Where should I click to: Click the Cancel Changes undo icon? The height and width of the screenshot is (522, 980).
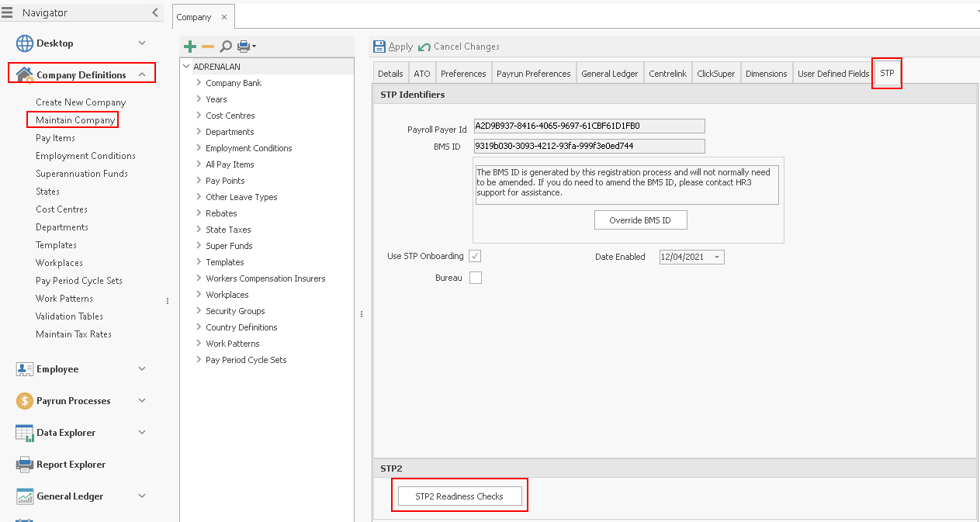424,47
